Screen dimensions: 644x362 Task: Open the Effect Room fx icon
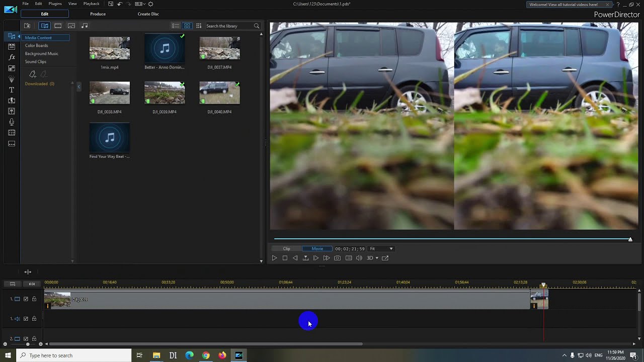coord(12,57)
